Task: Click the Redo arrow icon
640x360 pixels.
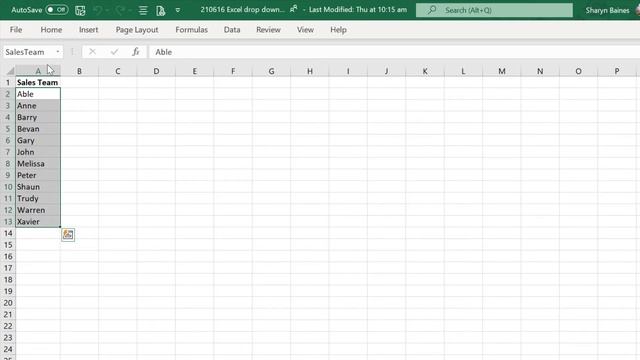Action: [x=120, y=10]
